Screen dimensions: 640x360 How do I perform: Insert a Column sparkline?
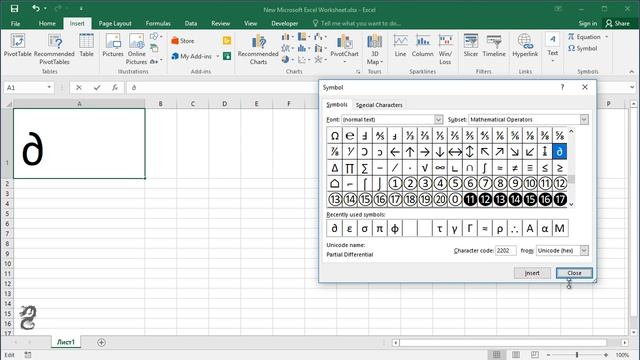(x=422, y=46)
